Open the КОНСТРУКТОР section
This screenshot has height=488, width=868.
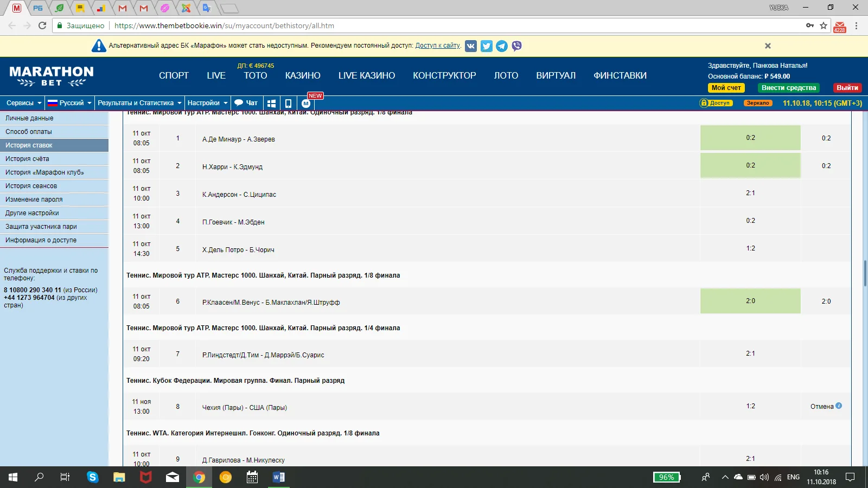pos(444,76)
